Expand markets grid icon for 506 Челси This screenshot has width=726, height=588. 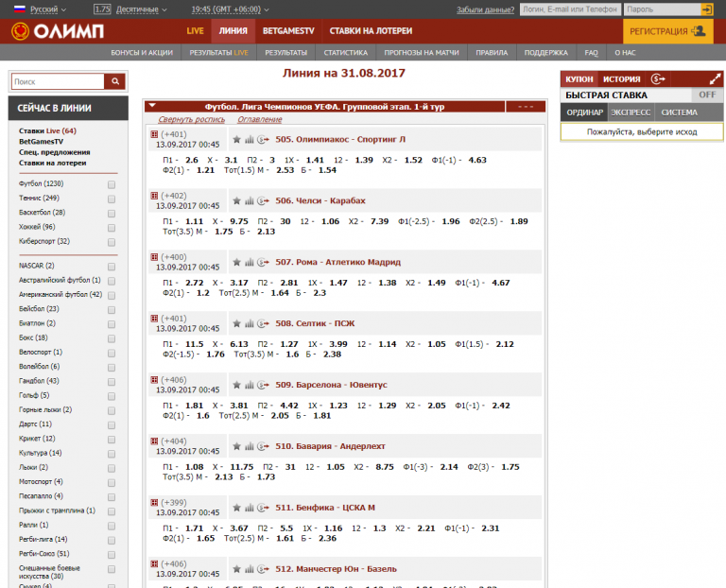coord(154,196)
